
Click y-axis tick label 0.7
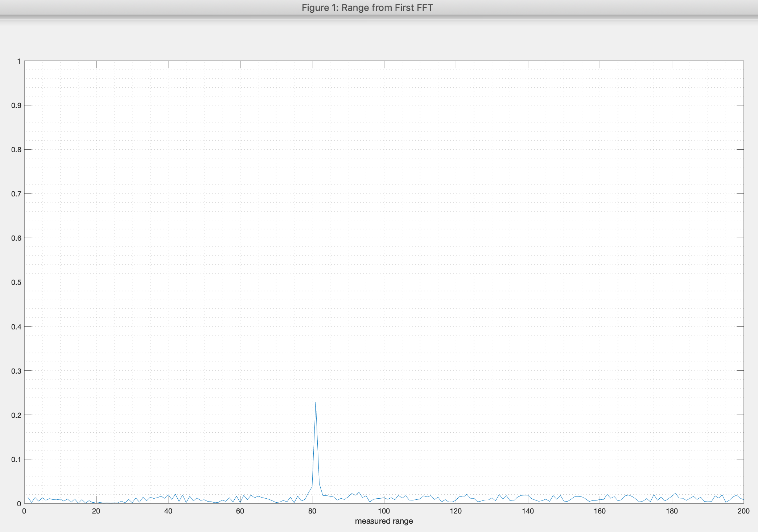click(x=16, y=194)
